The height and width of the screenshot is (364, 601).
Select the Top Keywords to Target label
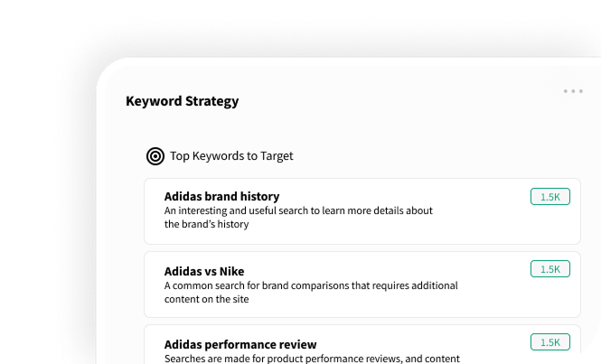(x=231, y=156)
